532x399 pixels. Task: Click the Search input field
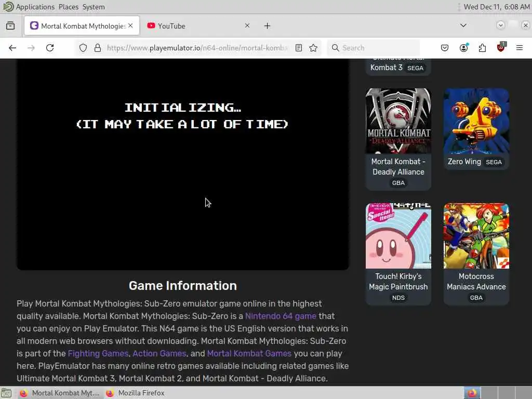tap(373, 48)
